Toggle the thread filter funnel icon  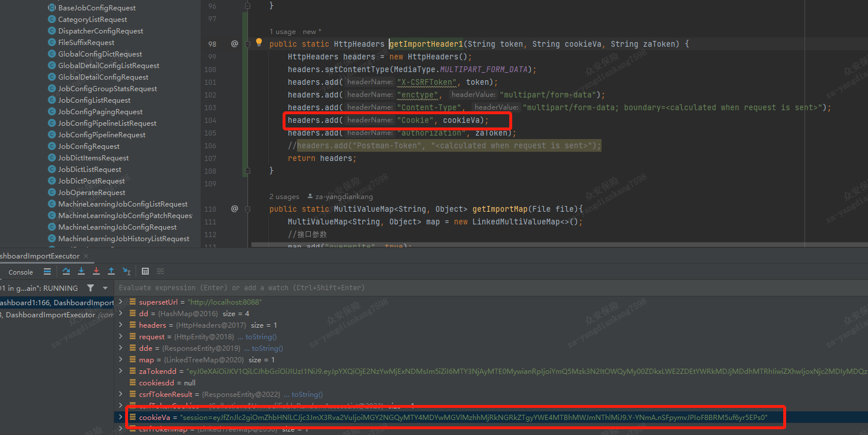[91, 287]
